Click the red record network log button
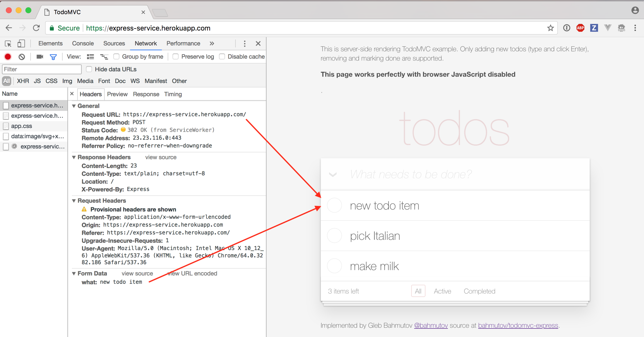Viewport: 644px width, 337px height. (8, 57)
